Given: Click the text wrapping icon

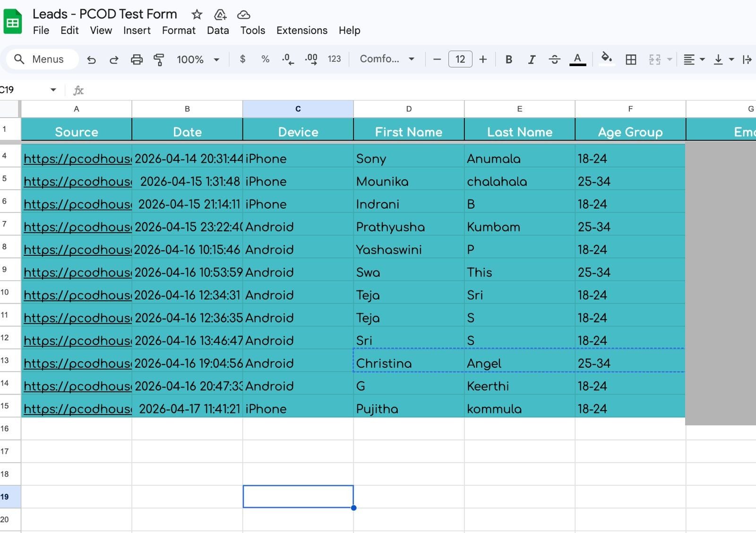Looking at the screenshot, I should click(x=747, y=59).
